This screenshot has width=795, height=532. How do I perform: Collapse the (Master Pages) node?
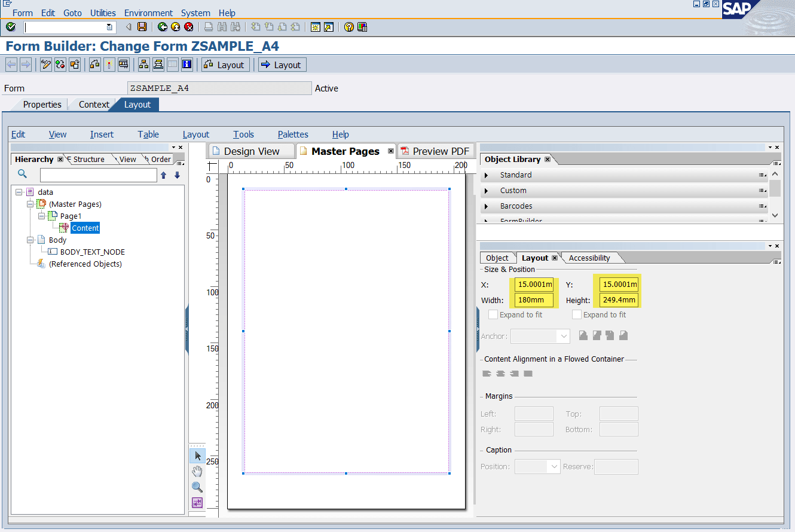(x=30, y=204)
